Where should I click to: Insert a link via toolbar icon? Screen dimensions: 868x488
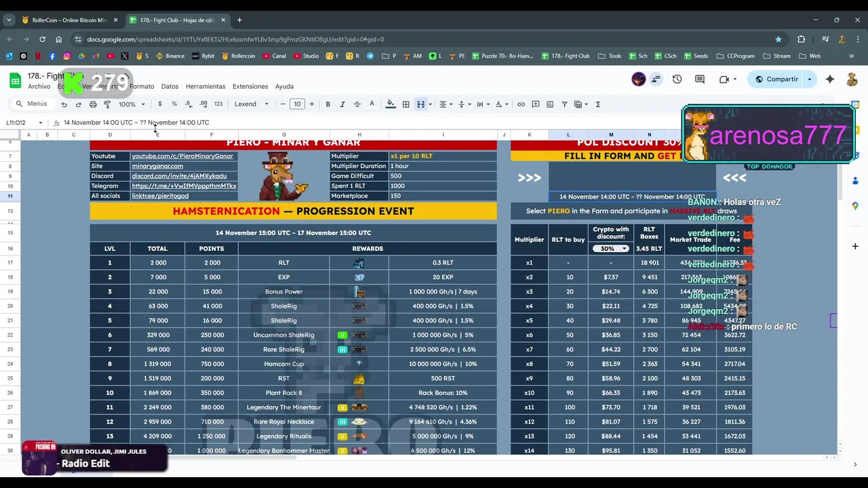521,104
